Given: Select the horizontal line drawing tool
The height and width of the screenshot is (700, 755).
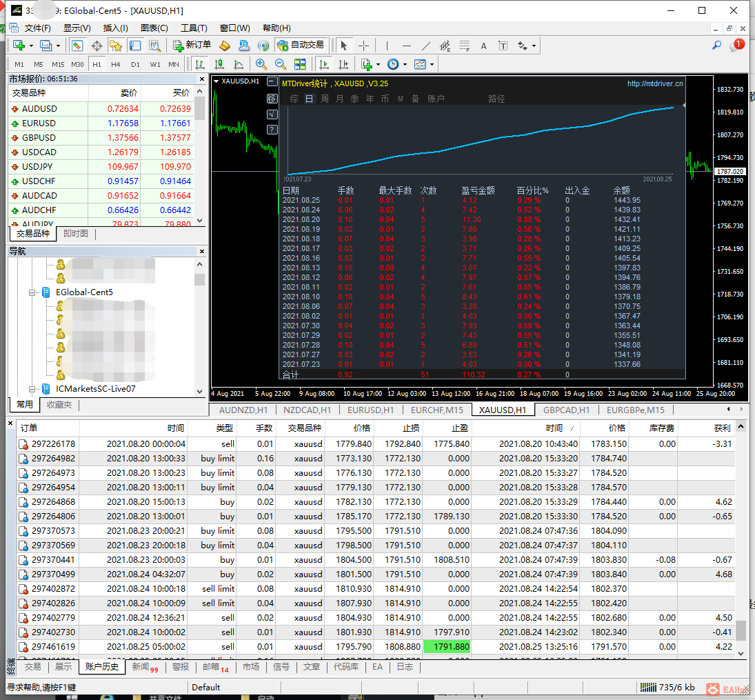Looking at the screenshot, I should coord(406,46).
